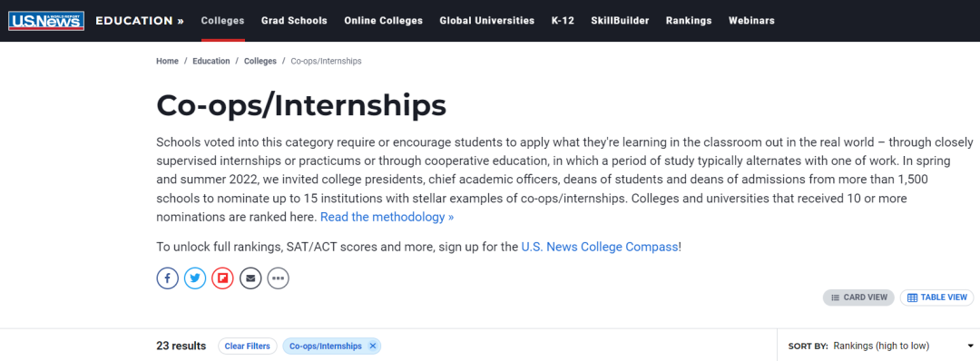Image resolution: width=980 pixels, height=361 pixels.
Task: Share via the Twitter bird icon
Action: pos(195,278)
